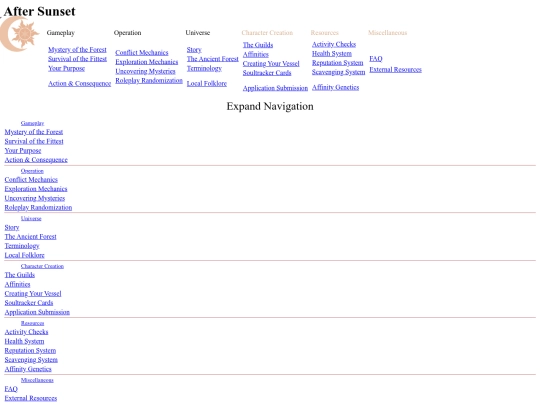Select Health System in the expanded list
This screenshot has height=405, width=540.
tap(24, 341)
